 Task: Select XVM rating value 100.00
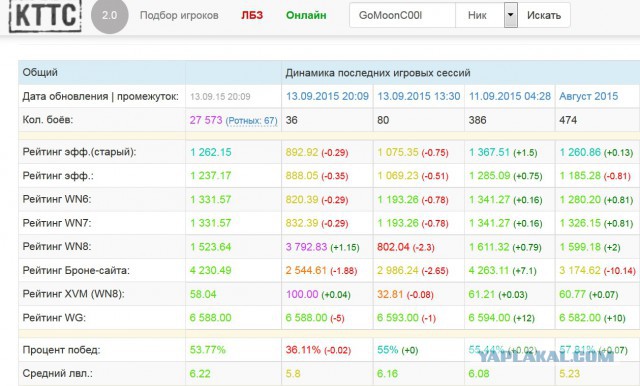pyautogui.click(x=302, y=294)
